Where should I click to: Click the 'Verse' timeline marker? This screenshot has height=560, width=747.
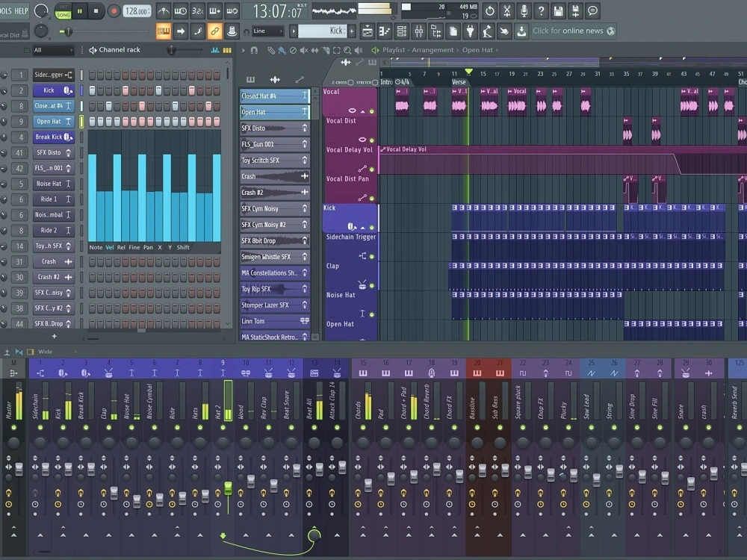459,82
